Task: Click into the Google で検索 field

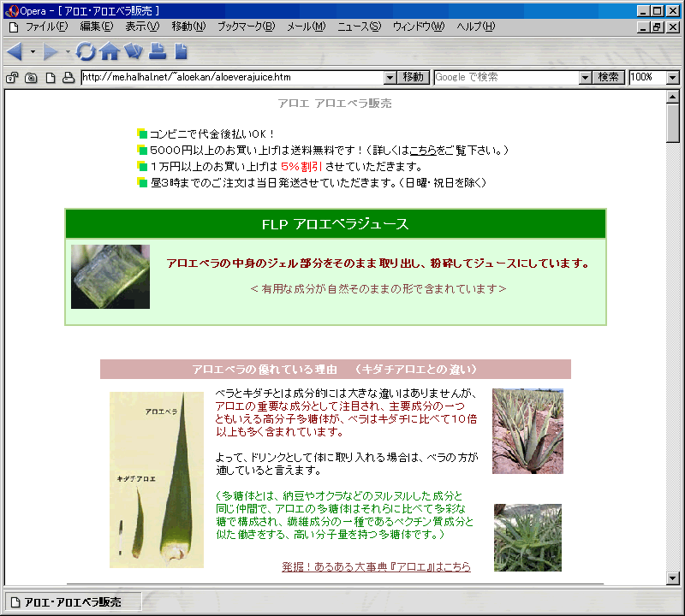Action: 507,78
